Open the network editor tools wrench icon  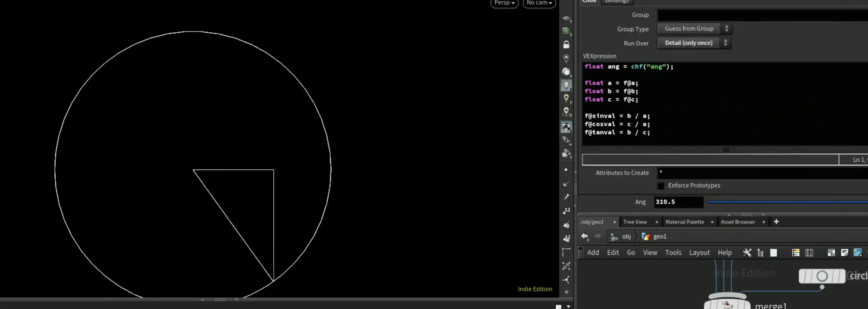pos(747,253)
